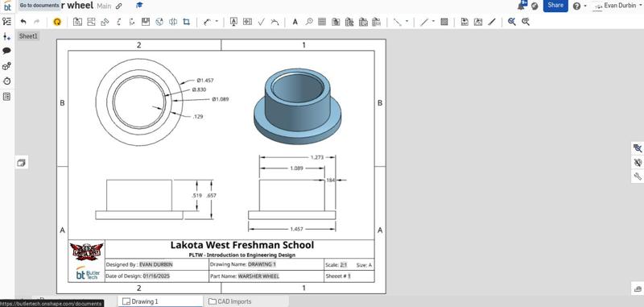Image resolution: width=644 pixels, height=307 pixels.
Task: Expand the Dimension tool dropdown arrow
Action: click(x=217, y=23)
